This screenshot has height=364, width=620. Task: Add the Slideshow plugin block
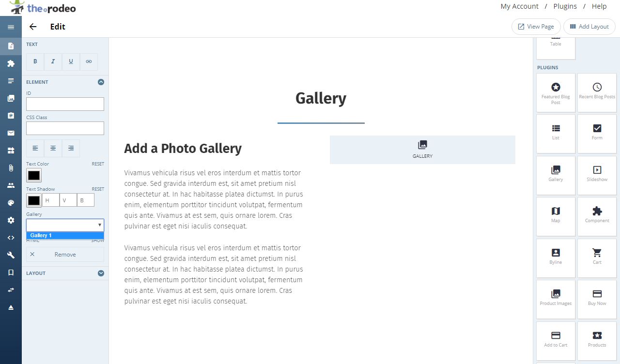coord(597,174)
